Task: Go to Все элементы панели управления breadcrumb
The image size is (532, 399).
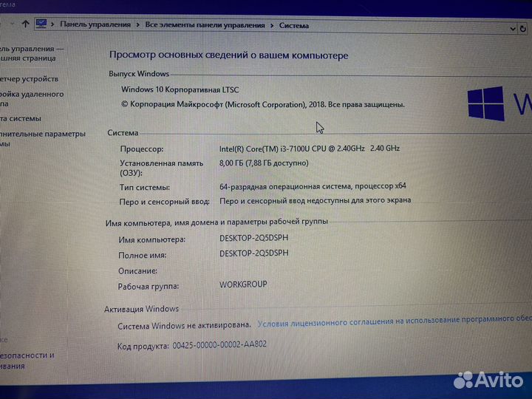Action: click(205, 25)
